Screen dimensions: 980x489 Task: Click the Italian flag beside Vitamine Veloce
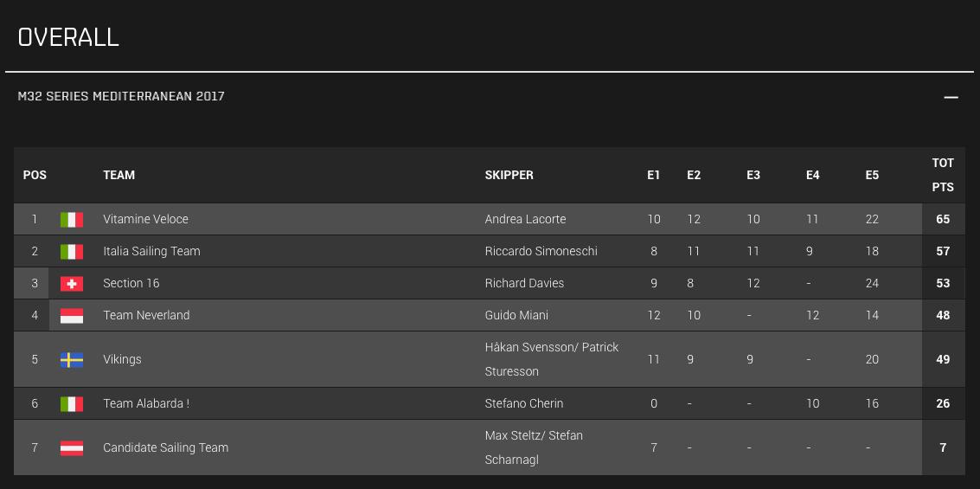(72, 220)
